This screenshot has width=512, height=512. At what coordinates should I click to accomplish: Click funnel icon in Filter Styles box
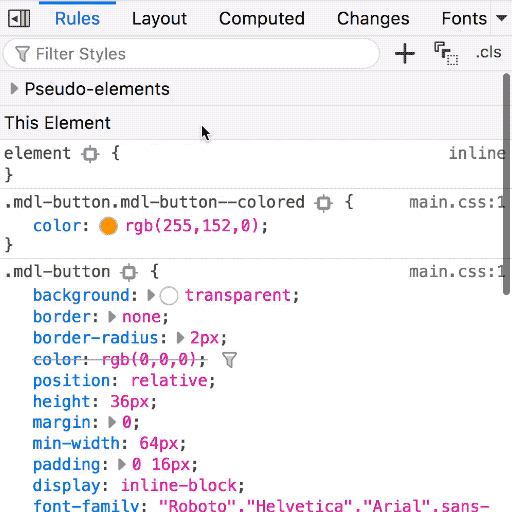[x=23, y=54]
